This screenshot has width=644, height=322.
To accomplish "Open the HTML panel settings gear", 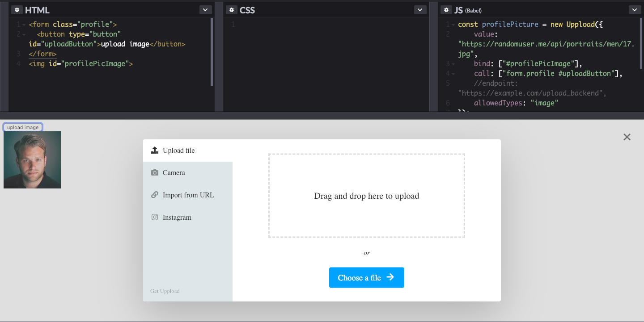I will click(17, 9).
